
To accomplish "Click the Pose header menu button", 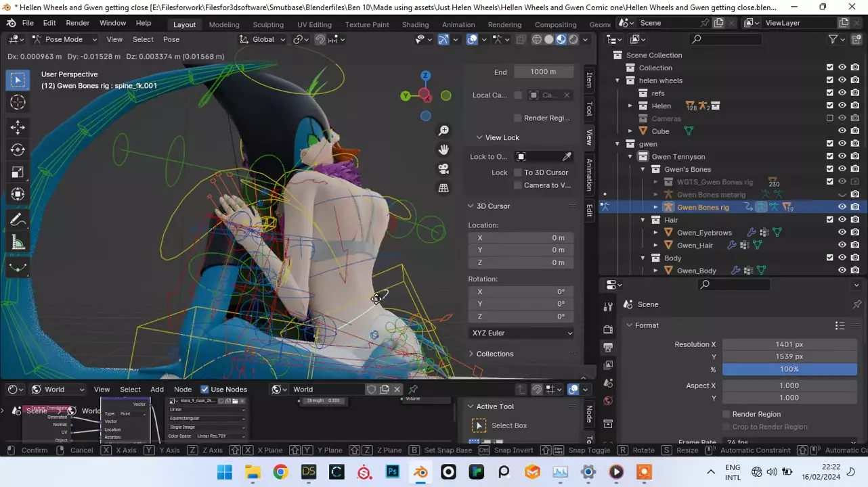I will click(171, 39).
